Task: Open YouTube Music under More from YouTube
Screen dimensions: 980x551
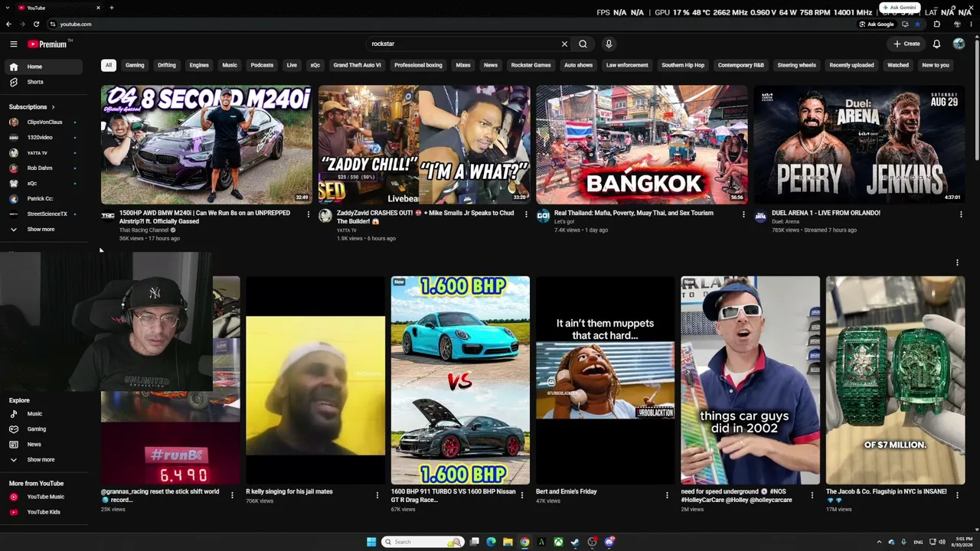Action: click(x=43, y=497)
